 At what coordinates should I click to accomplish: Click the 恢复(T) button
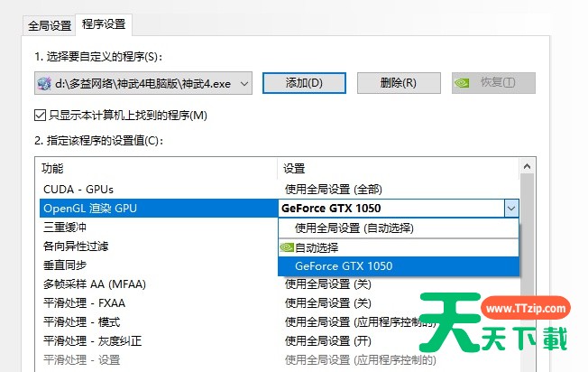tap(493, 82)
